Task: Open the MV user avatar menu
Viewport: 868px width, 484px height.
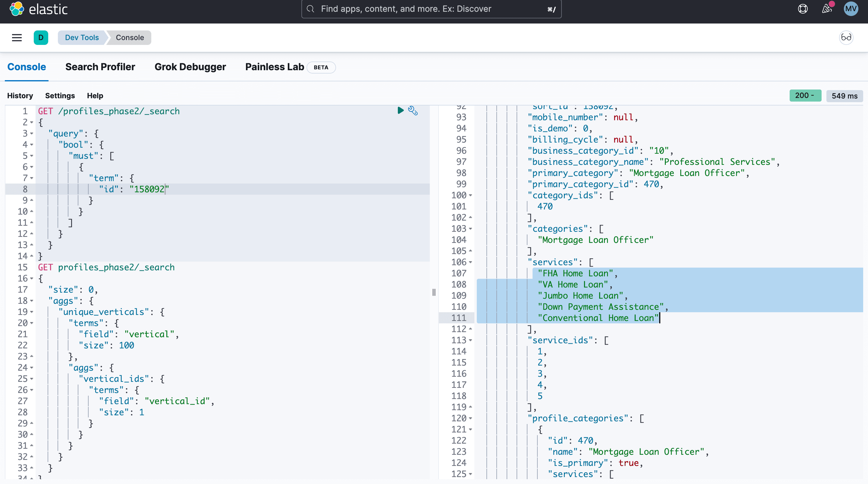Action: (851, 9)
